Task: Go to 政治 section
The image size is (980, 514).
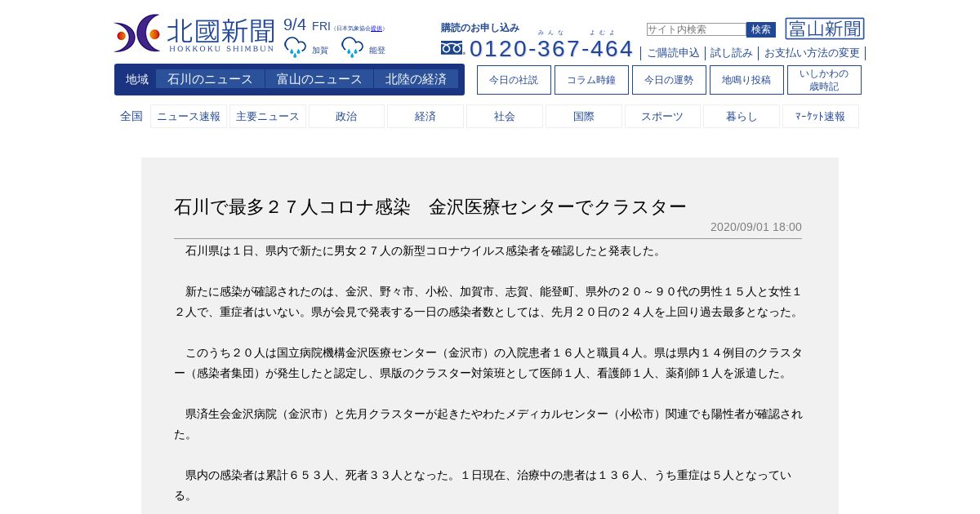Action: [346, 117]
